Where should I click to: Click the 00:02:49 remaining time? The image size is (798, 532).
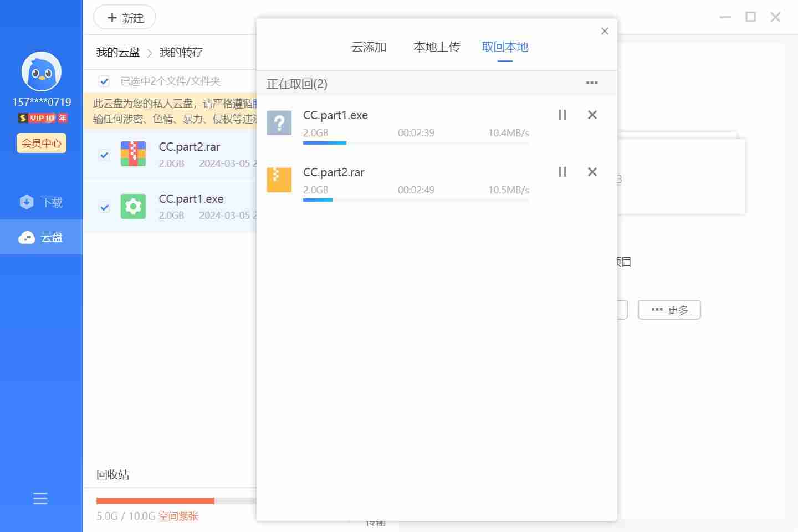(x=416, y=190)
